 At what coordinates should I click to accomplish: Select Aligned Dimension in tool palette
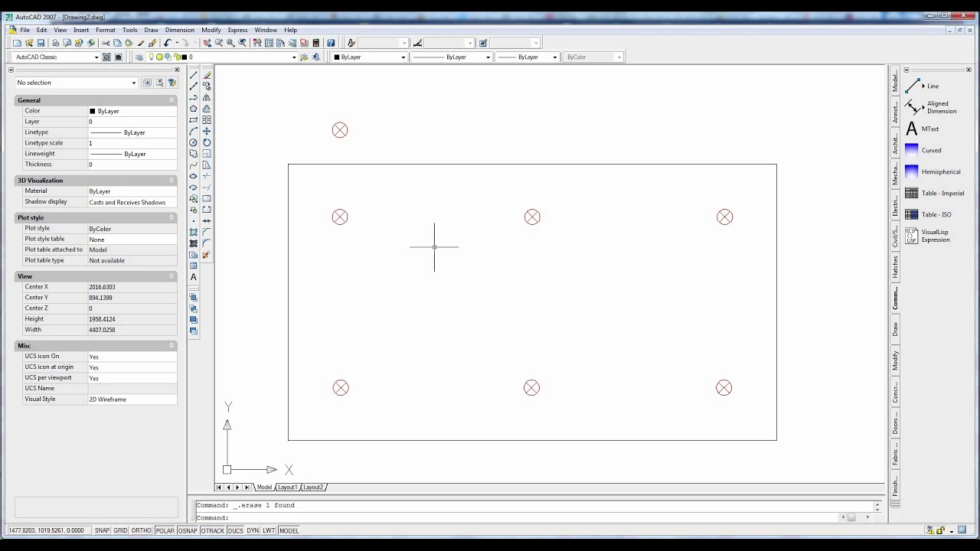pyautogui.click(x=931, y=107)
